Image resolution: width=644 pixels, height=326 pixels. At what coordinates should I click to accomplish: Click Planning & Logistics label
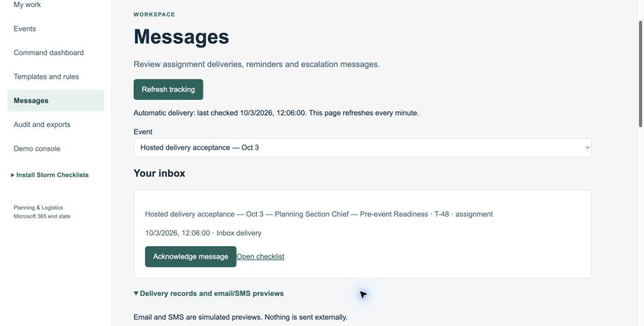38,207
